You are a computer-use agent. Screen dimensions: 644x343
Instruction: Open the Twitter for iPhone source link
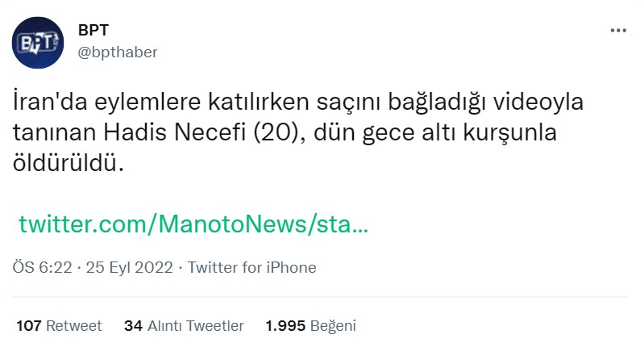click(x=252, y=267)
